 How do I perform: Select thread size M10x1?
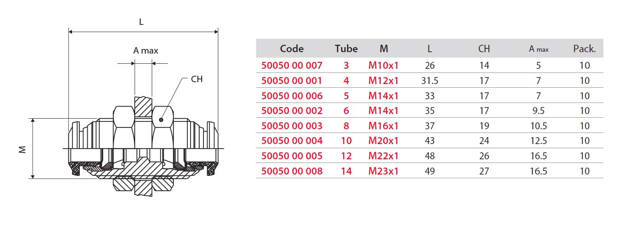(383, 66)
